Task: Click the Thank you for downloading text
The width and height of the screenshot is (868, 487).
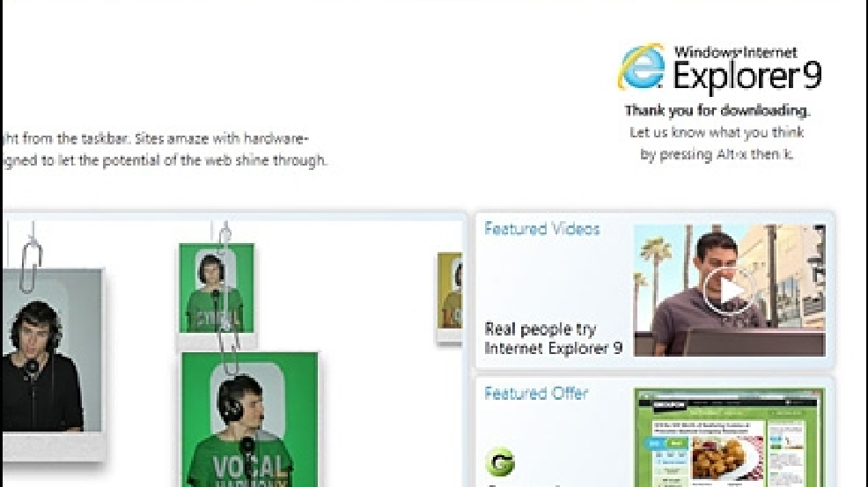Action: click(717, 111)
